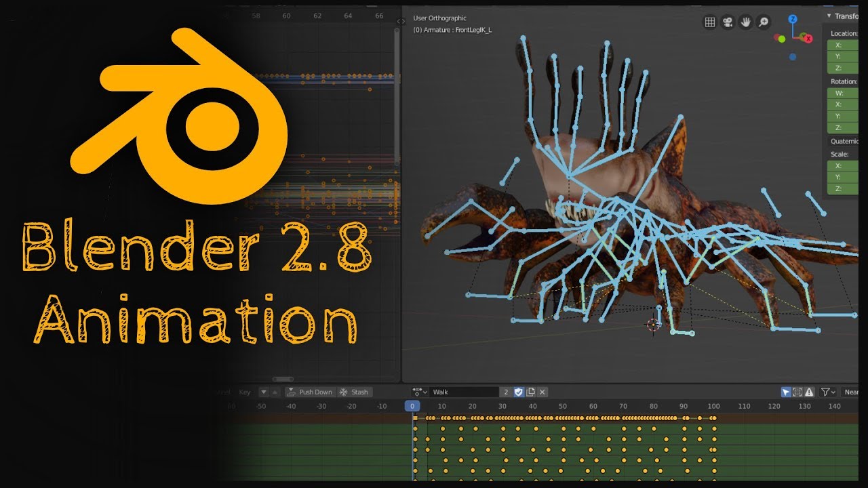This screenshot has width=868, height=488.
Task: Unlink the Walk action with X icon
Action: coord(542,392)
